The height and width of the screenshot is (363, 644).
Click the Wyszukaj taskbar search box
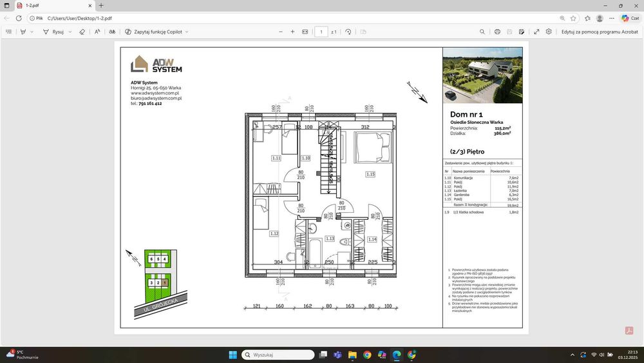(x=278, y=355)
